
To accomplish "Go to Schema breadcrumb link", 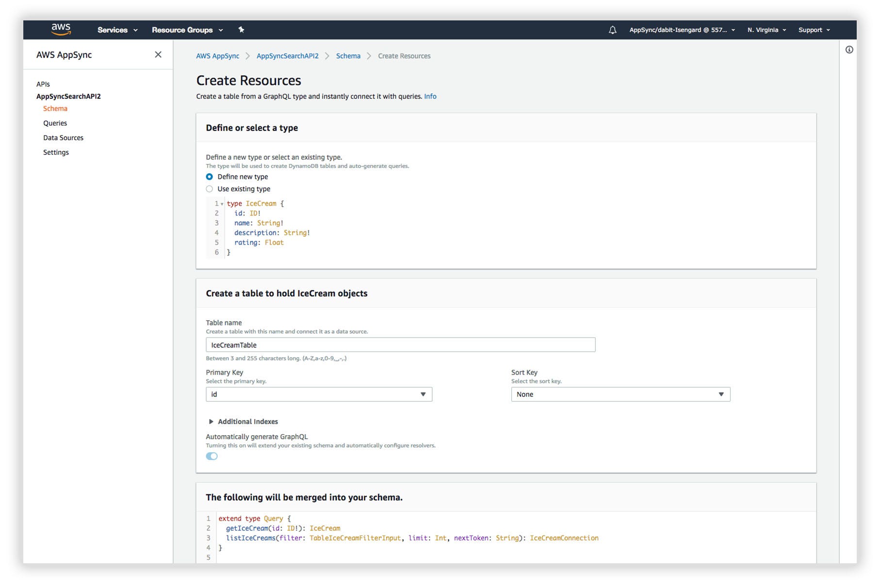I will pos(348,56).
